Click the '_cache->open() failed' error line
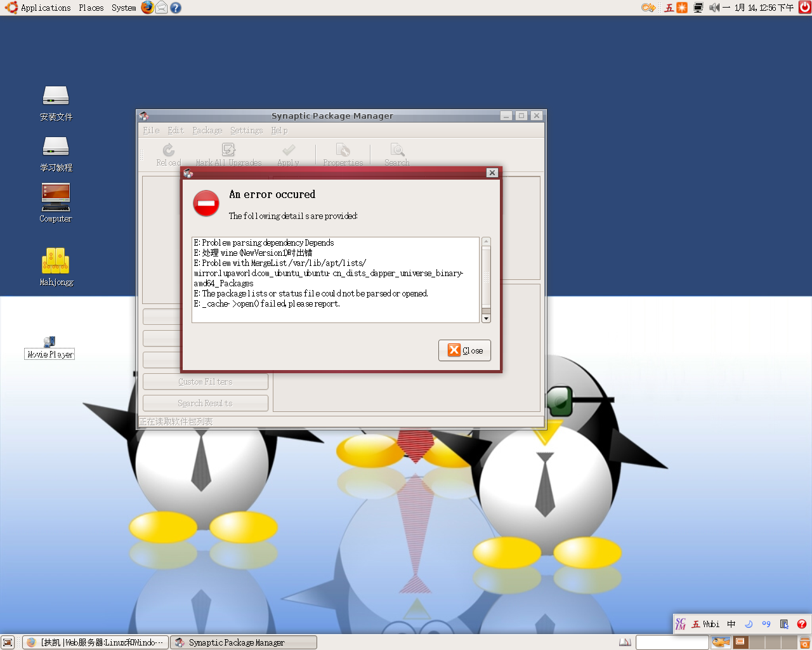The height and width of the screenshot is (650, 812). point(267,303)
